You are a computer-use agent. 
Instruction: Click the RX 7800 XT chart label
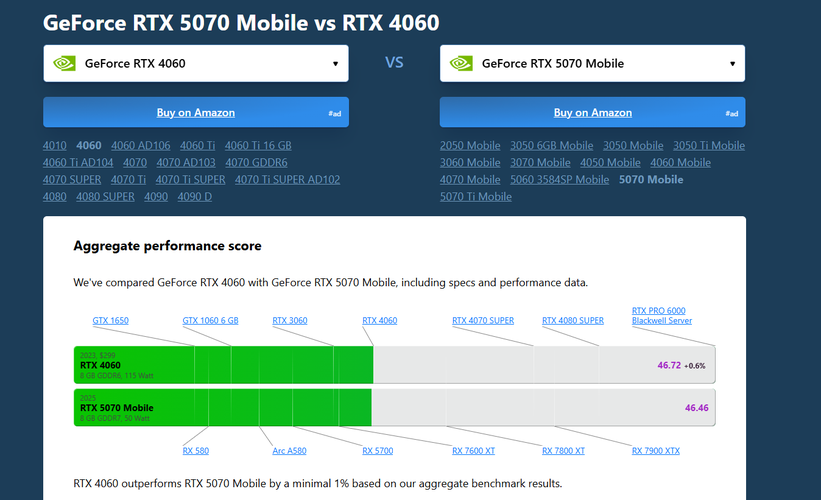563,451
